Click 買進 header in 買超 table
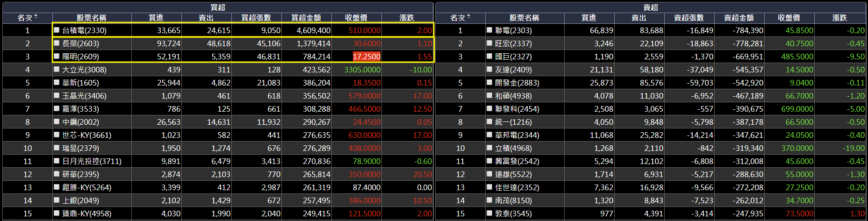 [156, 18]
